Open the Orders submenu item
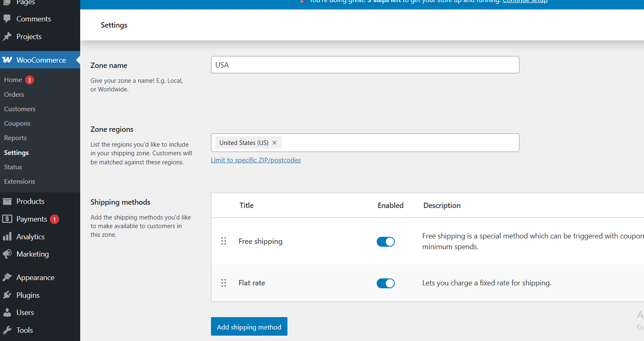644x341 pixels. [x=14, y=94]
